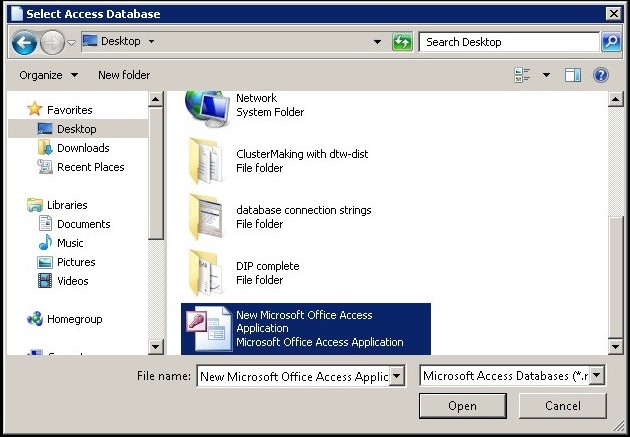Click the Network globe icon
630x437 pixels.
pyautogui.click(x=207, y=107)
